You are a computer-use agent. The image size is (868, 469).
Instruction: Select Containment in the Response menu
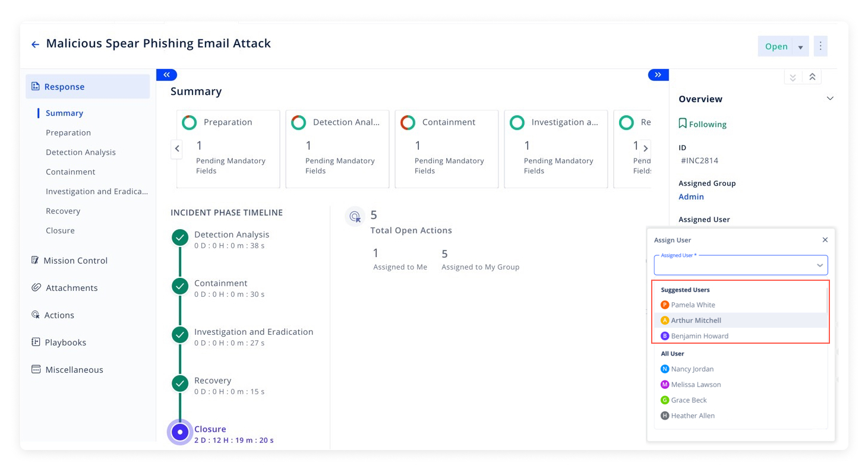[70, 172]
